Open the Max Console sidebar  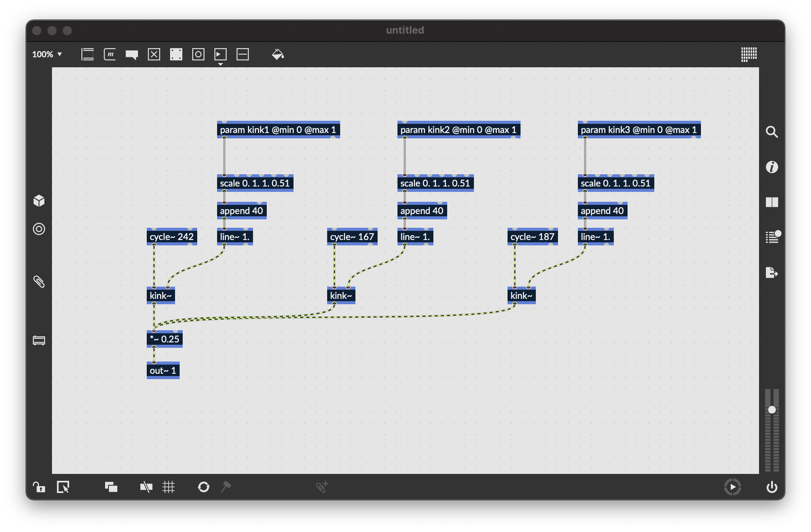[x=772, y=237]
